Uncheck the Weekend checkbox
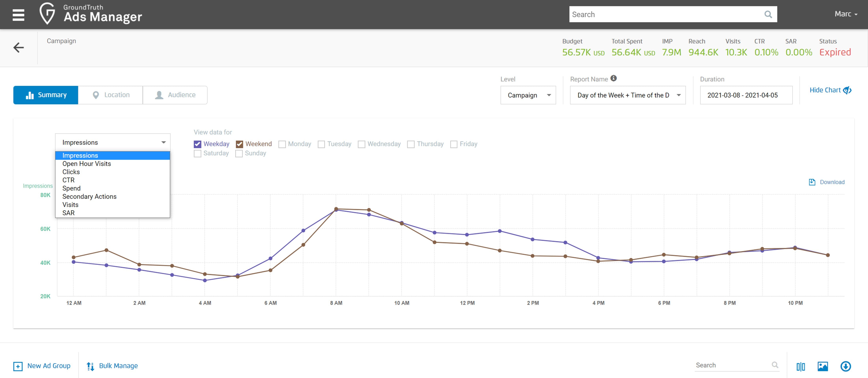Image resolution: width=868 pixels, height=378 pixels. point(239,144)
